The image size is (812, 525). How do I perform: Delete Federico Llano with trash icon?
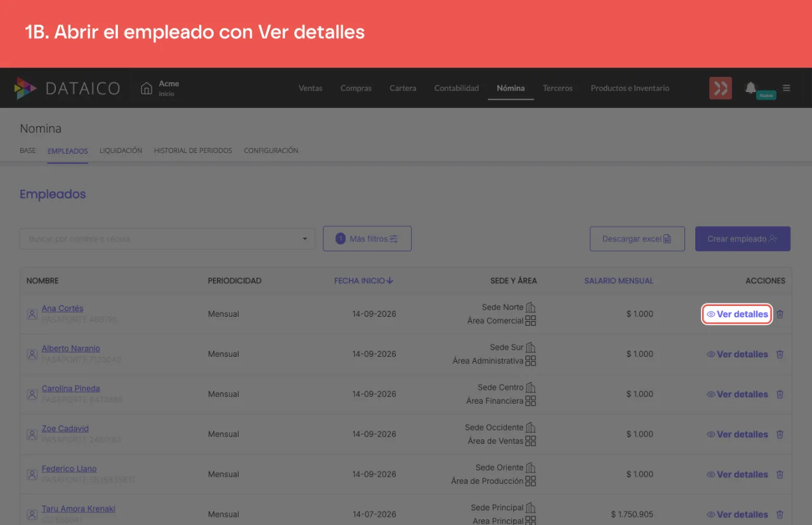point(780,474)
